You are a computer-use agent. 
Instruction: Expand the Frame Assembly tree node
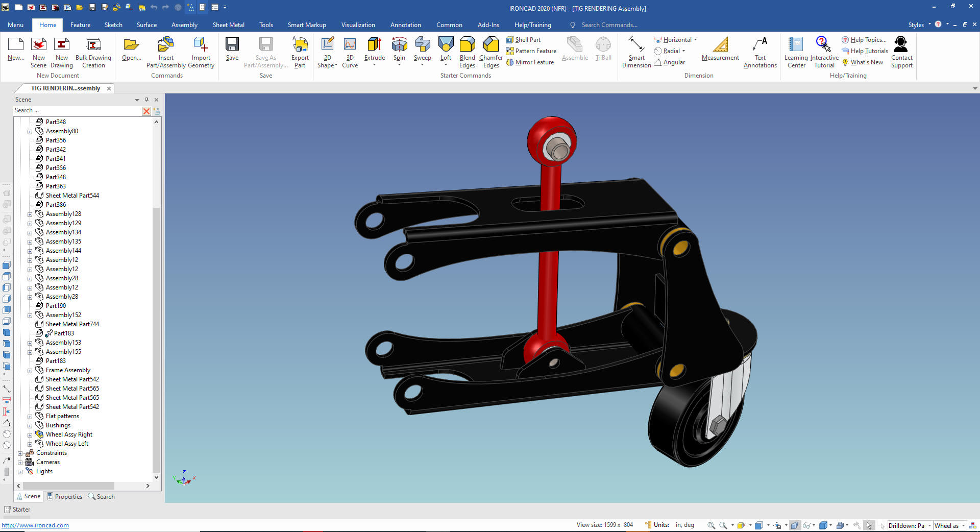(x=30, y=371)
